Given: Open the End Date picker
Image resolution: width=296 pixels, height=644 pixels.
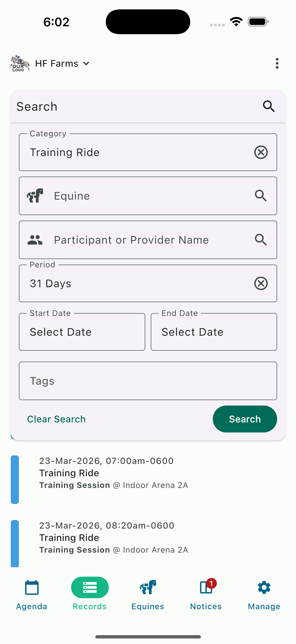Looking at the screenshot, I should [214, 332].
